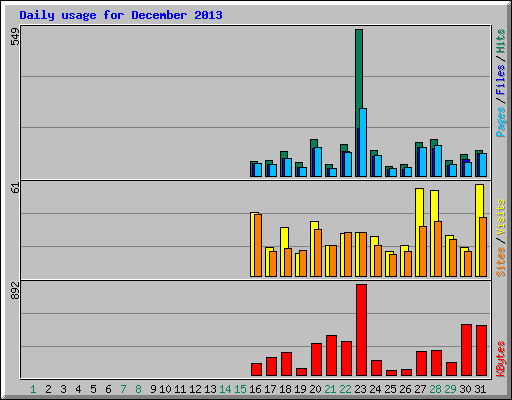Click the 892 axis value label

click(15, 291)
